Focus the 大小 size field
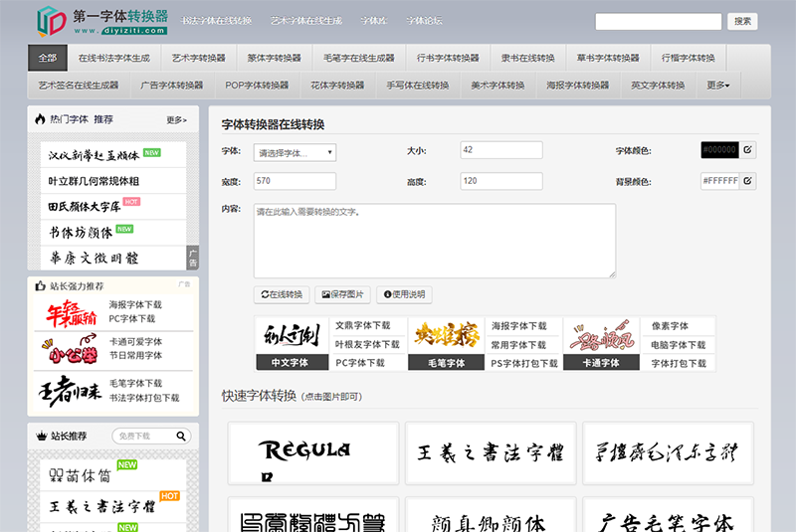 [501, 150]
